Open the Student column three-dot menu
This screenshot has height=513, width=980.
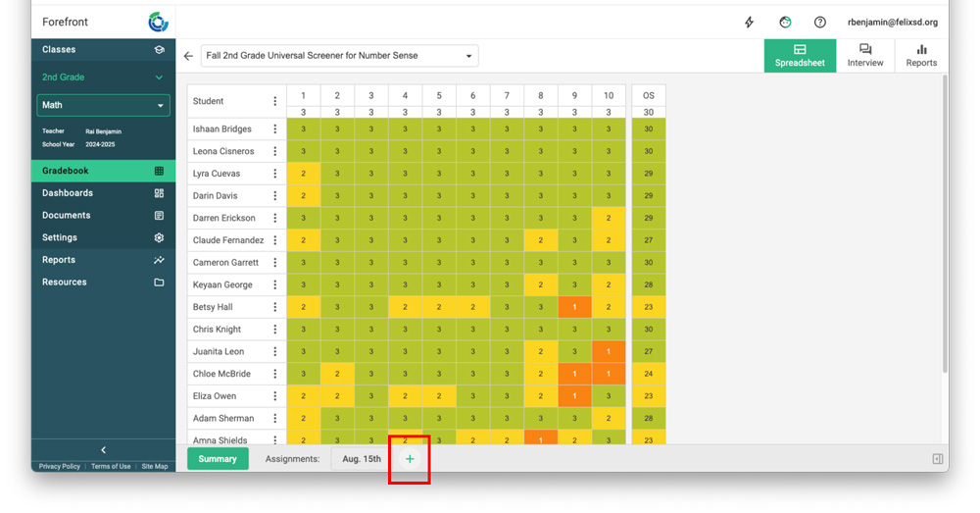coord(275,101)
